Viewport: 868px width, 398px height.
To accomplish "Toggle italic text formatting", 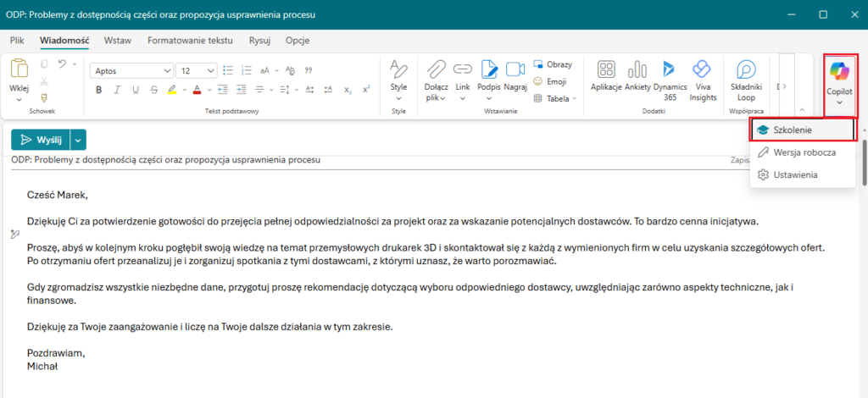I will point(115,90).
